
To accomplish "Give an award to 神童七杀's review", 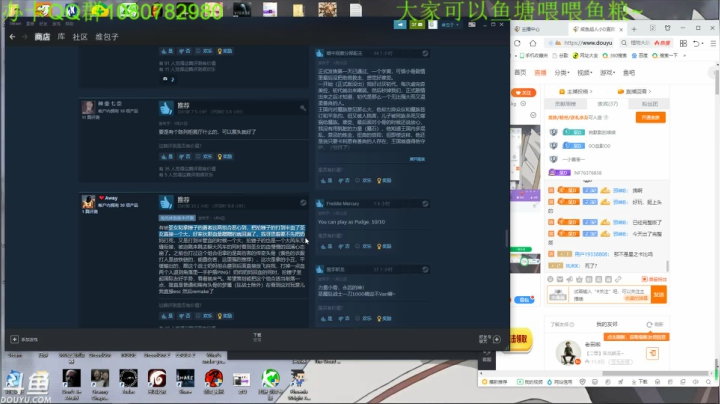I will 225,157.
